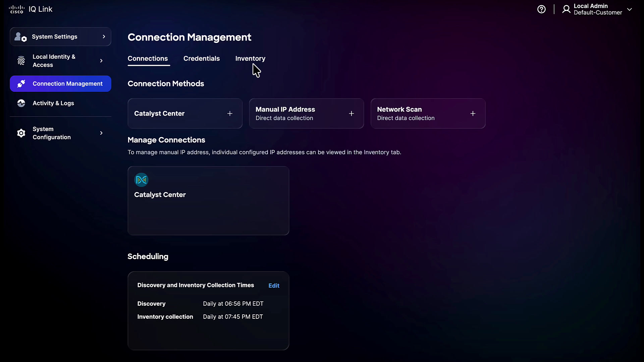Viewport: 644px width, 362px height.
Task: Click the fingerprint Local Identity icon
Action: (21, 61)
